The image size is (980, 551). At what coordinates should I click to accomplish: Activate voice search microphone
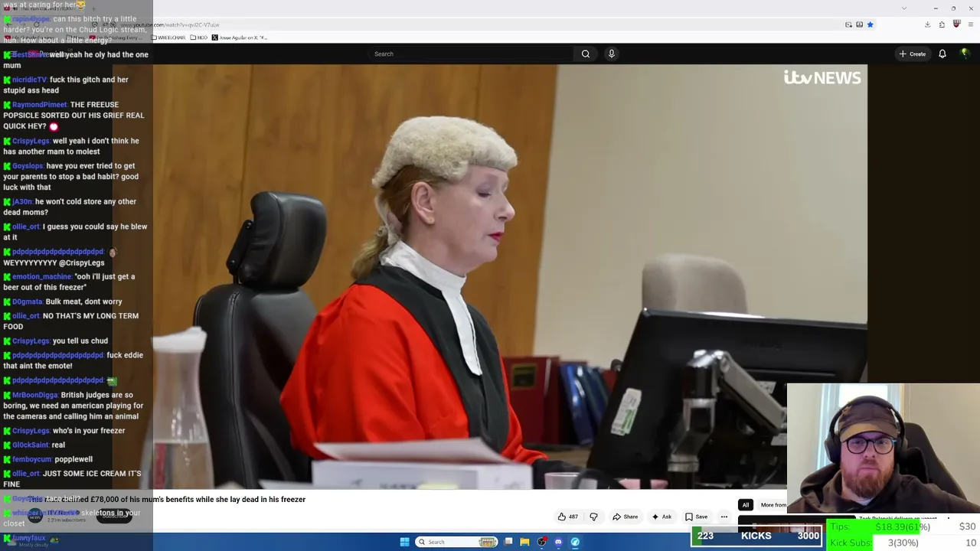[x=612, y=54]
